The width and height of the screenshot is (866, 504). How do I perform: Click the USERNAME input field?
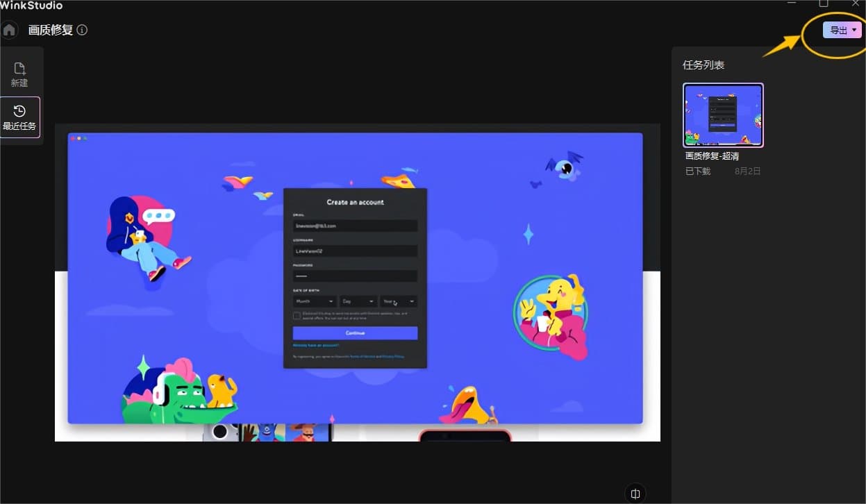tap(355, 251)
